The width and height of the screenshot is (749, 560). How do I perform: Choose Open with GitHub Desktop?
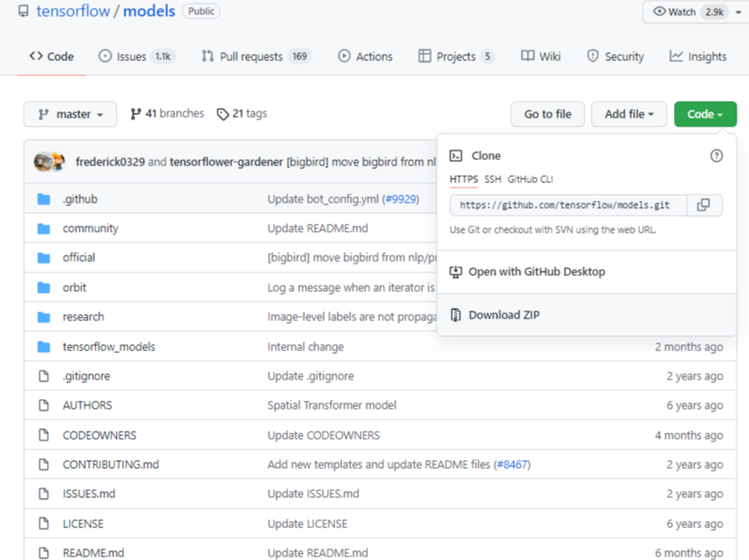[x=586, y=272]
